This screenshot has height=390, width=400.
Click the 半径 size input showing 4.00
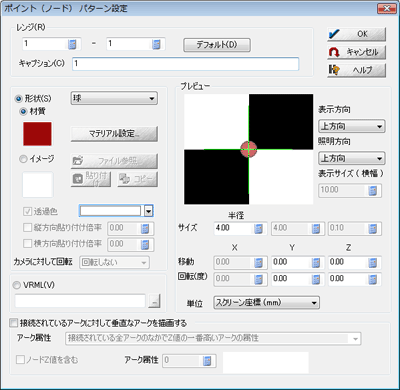234,228
